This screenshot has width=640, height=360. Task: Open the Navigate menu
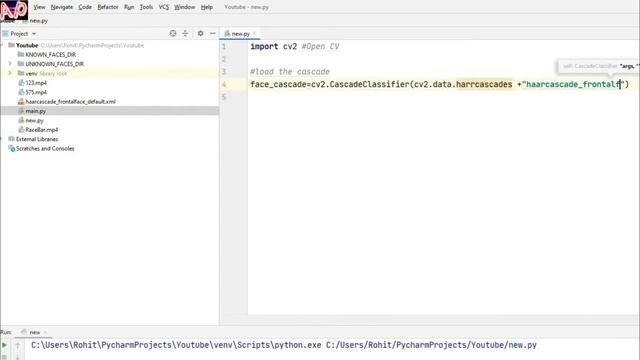[x=62, y=7]
